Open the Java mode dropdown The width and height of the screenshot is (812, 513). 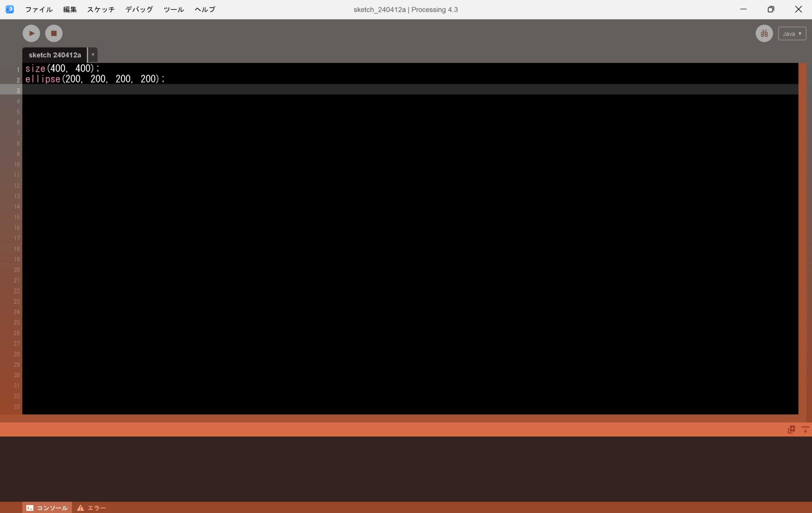point(792,33)
